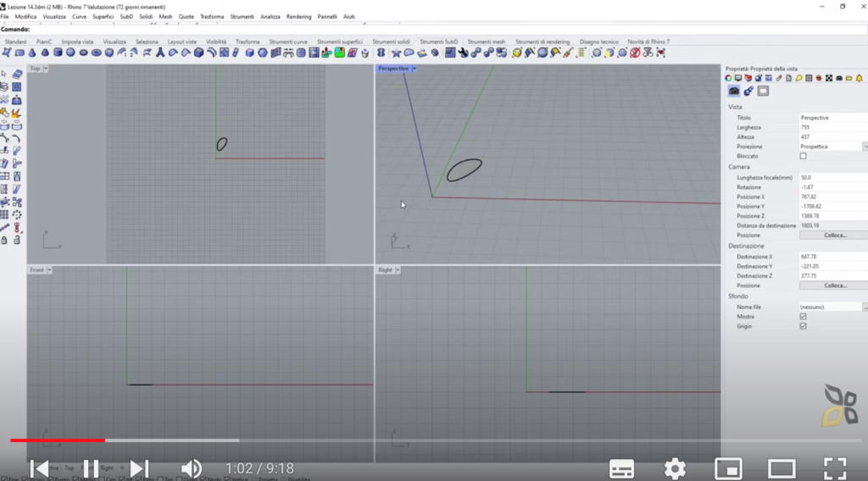Toggle the Bloccato checkbox
The height and width of the screenshot is (481, 868).
[x=804, y=157]
